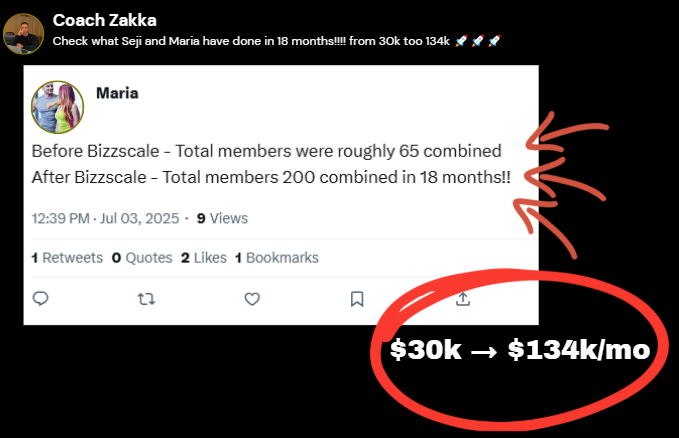The image size is (679, 438).
Task: Click the 'After Bizzscale' tweet line
Action: [x=271, y=177]
